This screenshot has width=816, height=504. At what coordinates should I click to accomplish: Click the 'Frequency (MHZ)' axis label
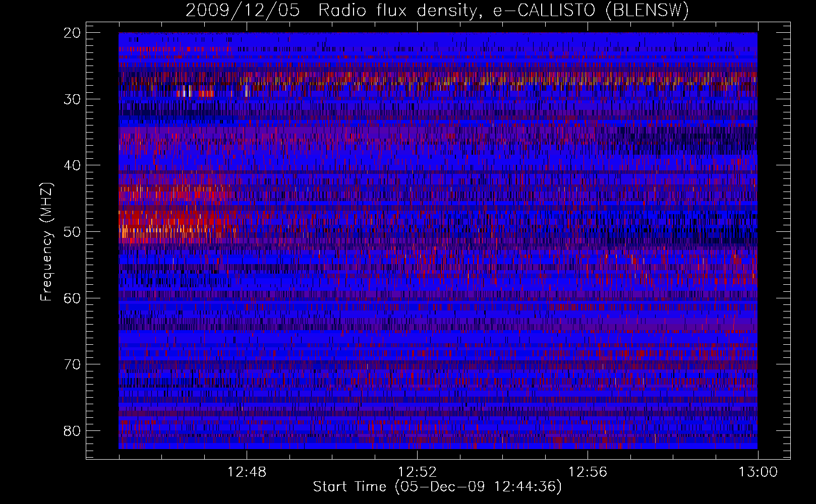(x=46, y=242)
